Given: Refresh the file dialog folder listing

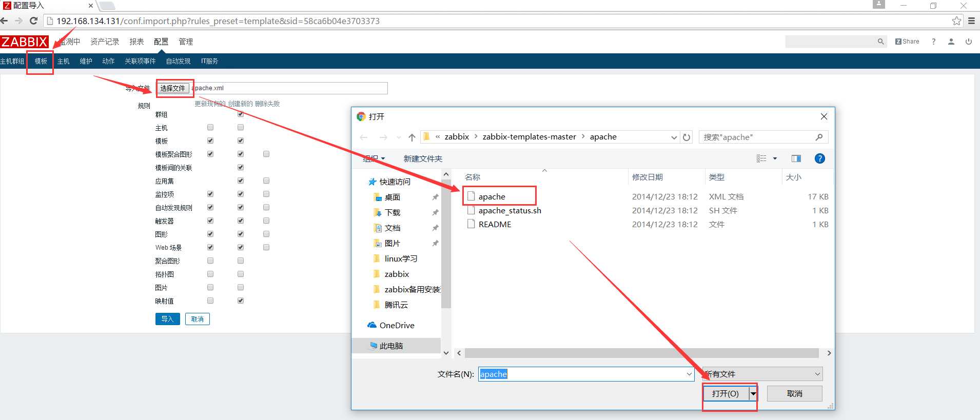Looking at the screenshot, I should [x=687, y=137].
